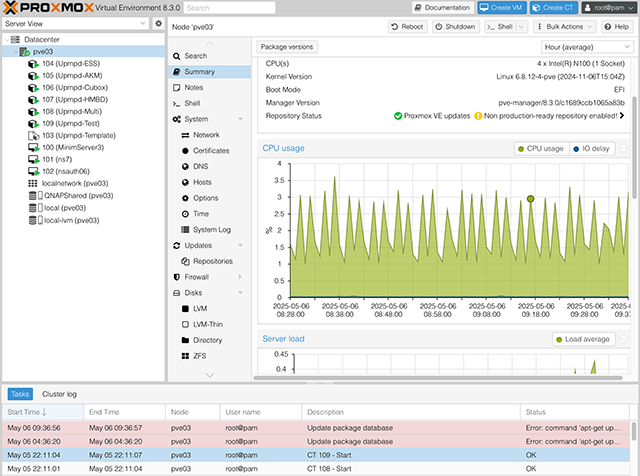Click the Time clock icon
This screenshot has height=476, width=640.
pyautogui.click(x=185, y=214)
